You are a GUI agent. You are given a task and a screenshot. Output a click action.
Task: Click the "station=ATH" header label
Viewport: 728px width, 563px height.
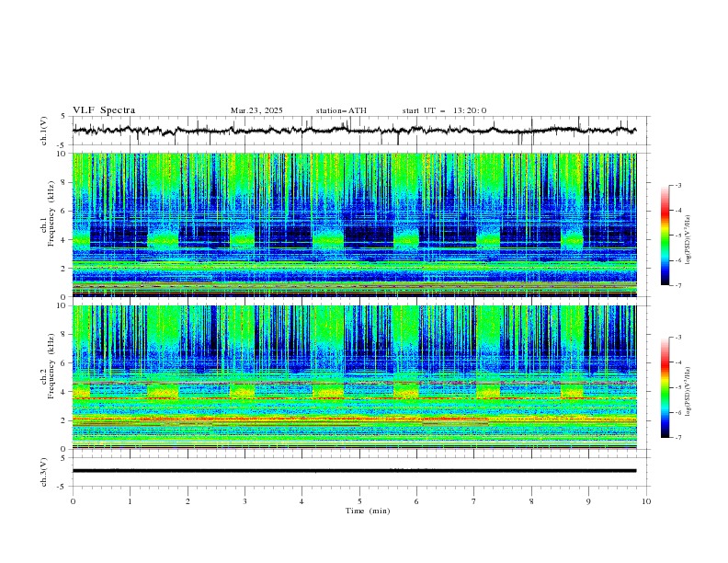(x=341, y=110)
